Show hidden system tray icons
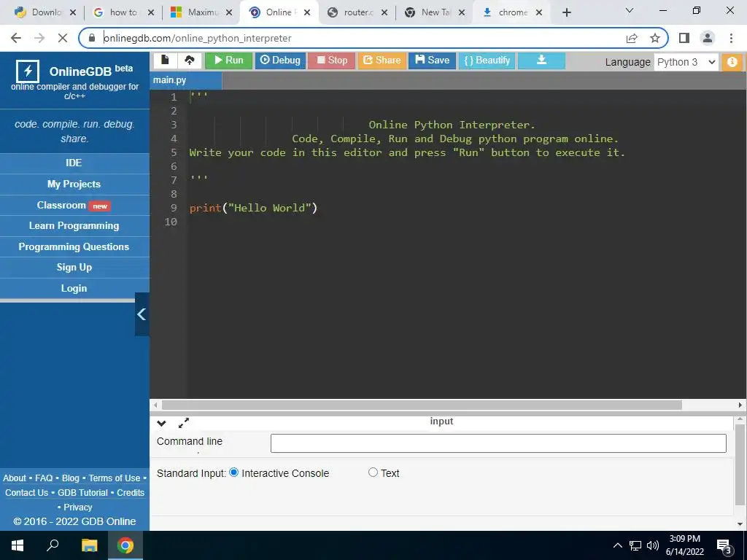This screenshot has width=747, height=560. tap(617, 545)
